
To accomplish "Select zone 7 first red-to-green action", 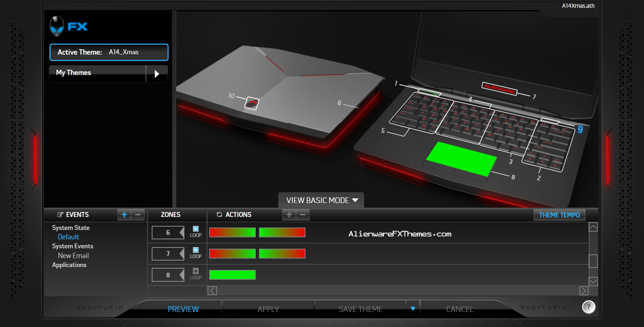I will pos(232,254).
